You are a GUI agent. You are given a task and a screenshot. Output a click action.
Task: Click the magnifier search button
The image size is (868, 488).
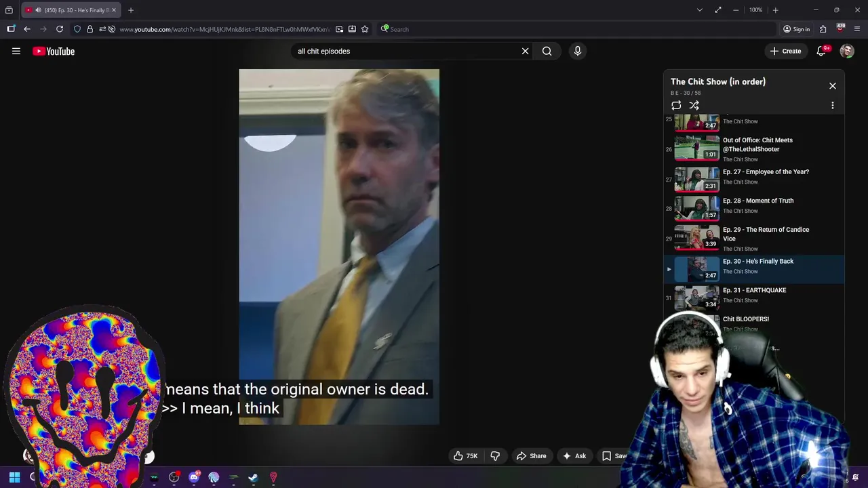coord(547,51)
